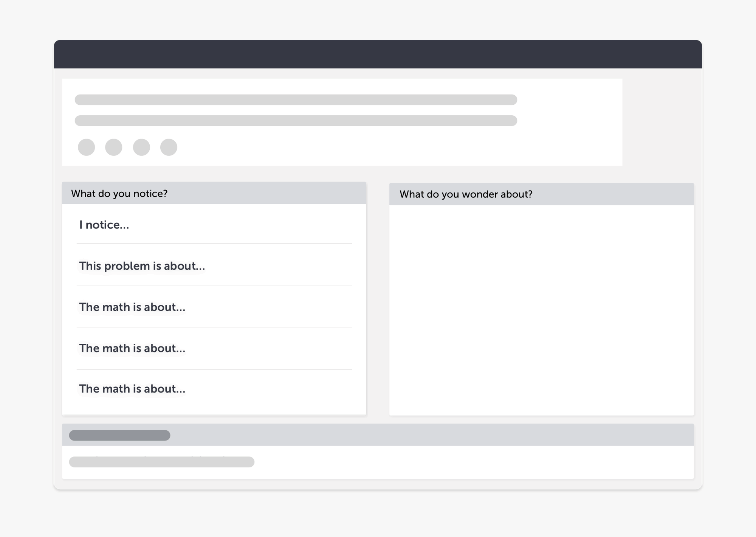756x537 pixels.
Task: Click the first gray circle icon
Action: coord(86,147)
